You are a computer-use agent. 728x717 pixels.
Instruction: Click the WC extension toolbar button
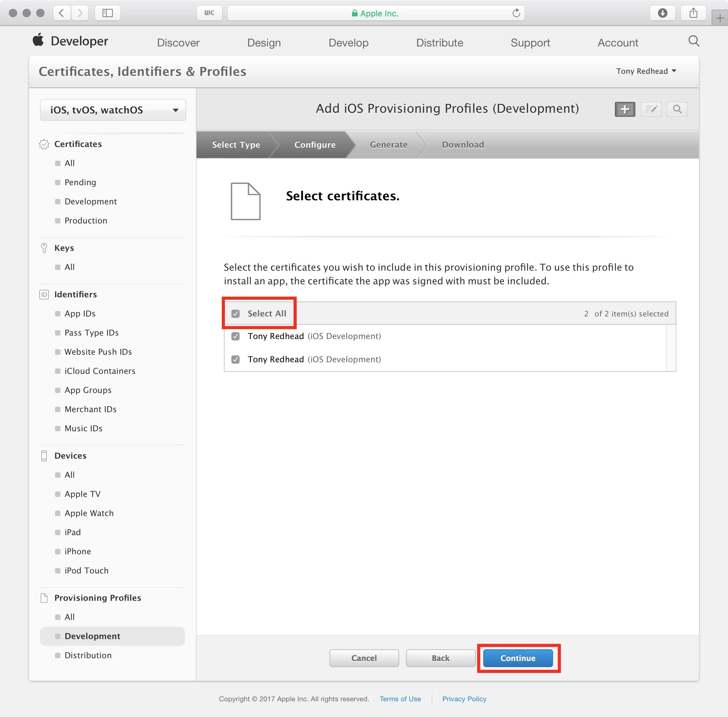click(x=210, y=13)
